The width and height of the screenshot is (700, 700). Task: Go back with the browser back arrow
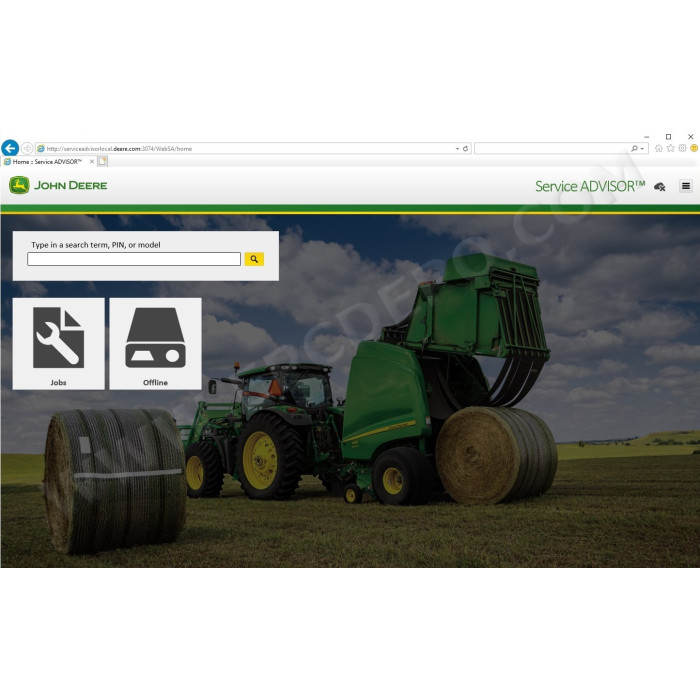pyautogui.click(x=10, y=148)
